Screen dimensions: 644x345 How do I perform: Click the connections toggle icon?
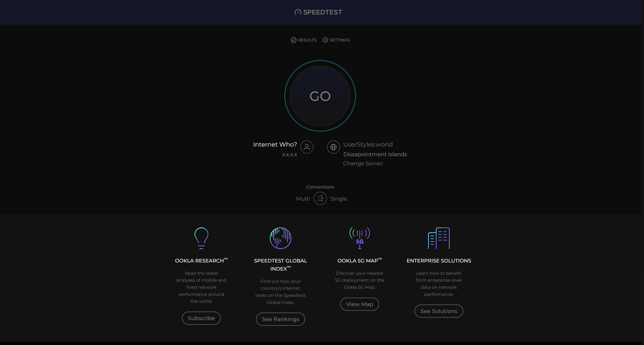[x=320, y=198]
